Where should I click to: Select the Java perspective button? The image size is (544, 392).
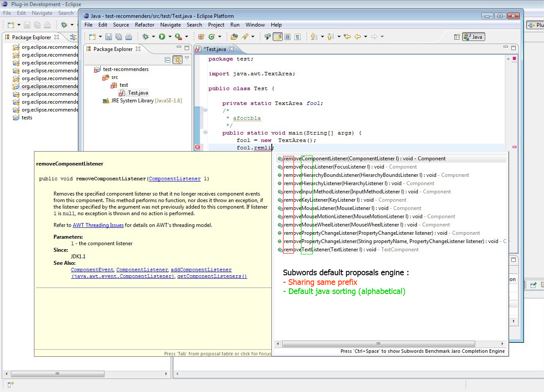[x=473, y=37]
